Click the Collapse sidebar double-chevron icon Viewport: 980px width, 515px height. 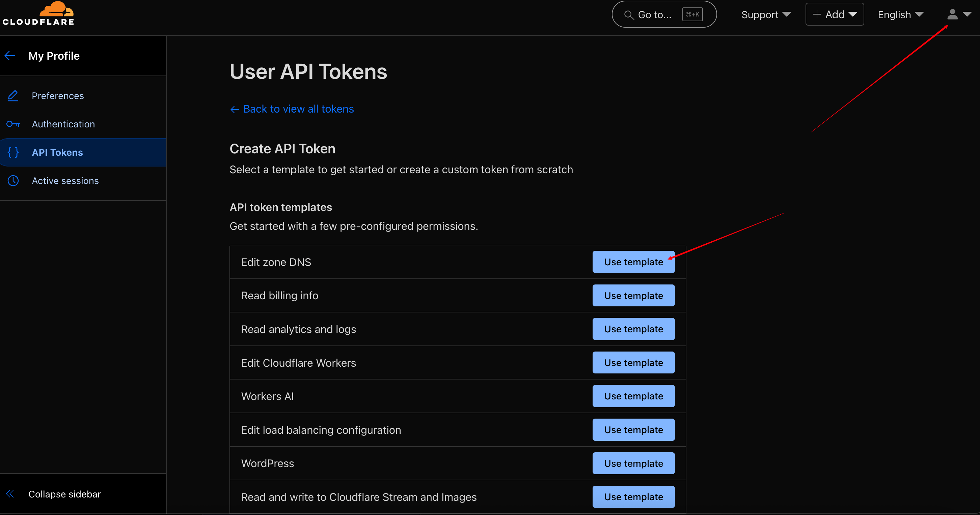(x=10, y=494)
